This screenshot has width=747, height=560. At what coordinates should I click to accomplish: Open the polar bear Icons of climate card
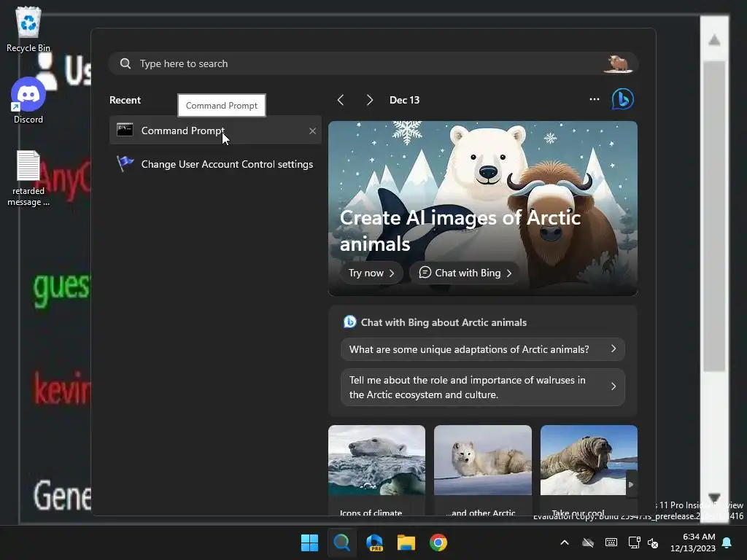coord(376,470)
